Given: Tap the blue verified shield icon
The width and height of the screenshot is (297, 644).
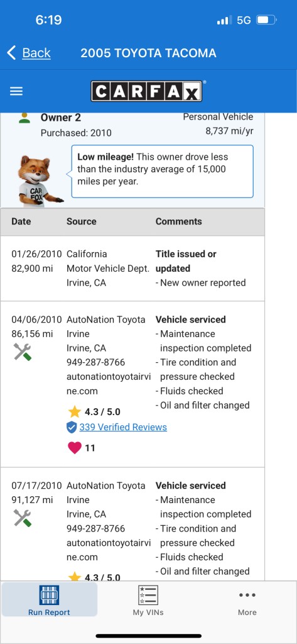Looking at the screenshot, I should coord(72,428).
